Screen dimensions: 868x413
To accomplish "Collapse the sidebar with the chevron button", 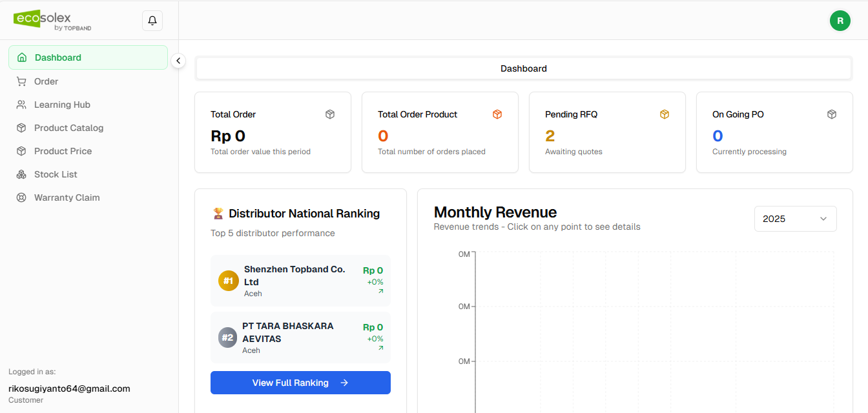I will (x=178, y=61).
